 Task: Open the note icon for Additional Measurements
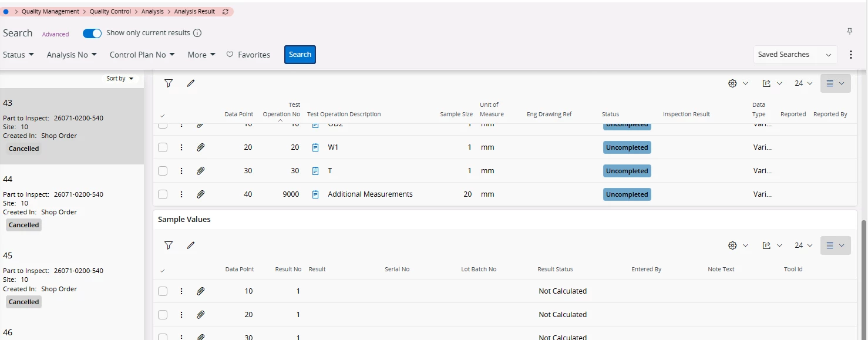(x=315, y=194)
